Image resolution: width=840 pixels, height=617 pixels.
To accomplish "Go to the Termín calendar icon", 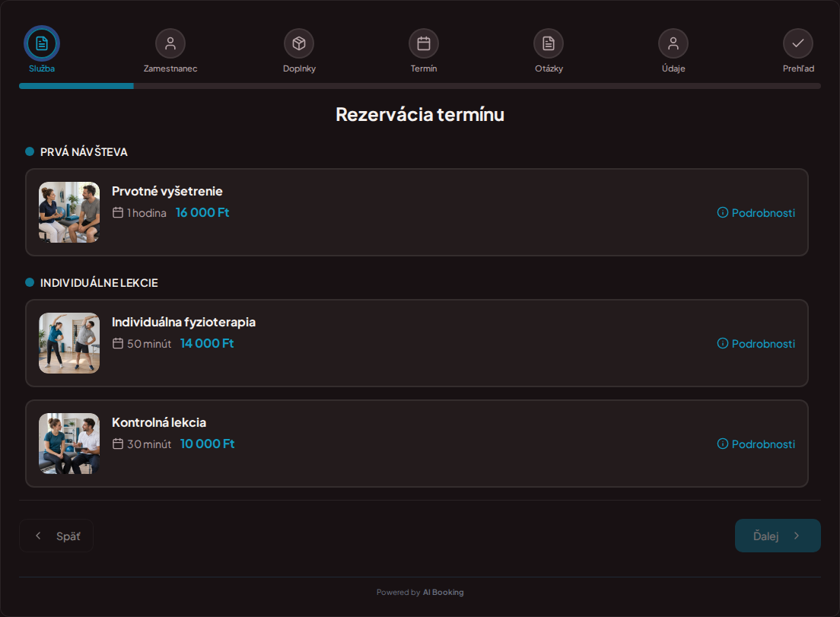I will point(424,43).
